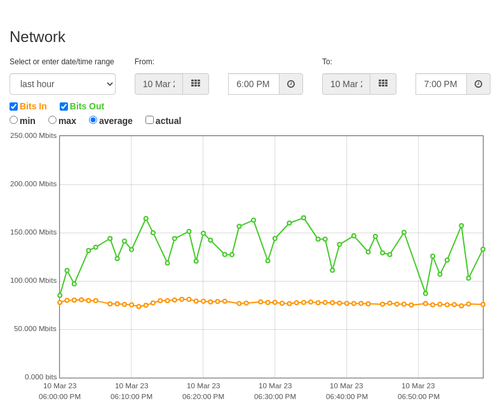
Task: Click the last green Bits Out data point
Action: pyautogui.click(x=483, y=249)
